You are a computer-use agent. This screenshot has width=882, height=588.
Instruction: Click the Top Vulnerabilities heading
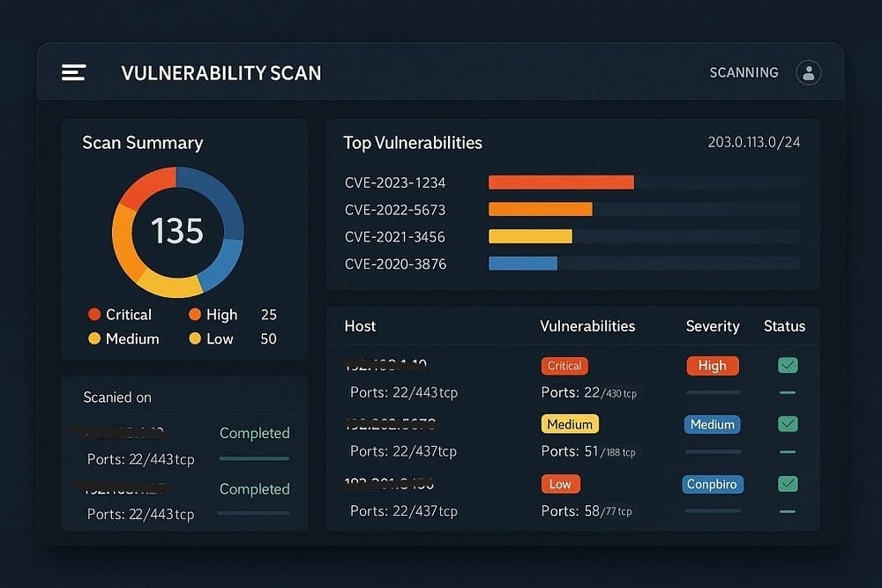pyautogui.click(x=413, y=143)
